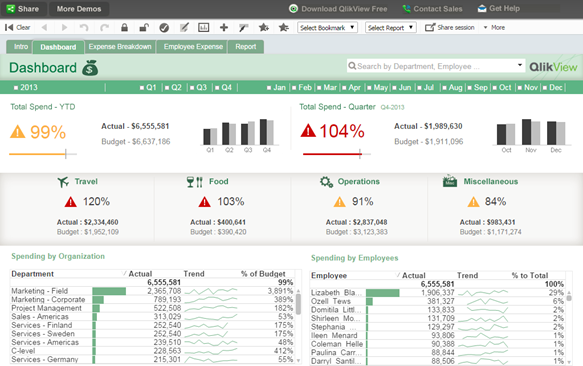Viewport: 583px width, 366px height.
Task: Lock selections with the padlock icon
Action: (x=125, y=28)
